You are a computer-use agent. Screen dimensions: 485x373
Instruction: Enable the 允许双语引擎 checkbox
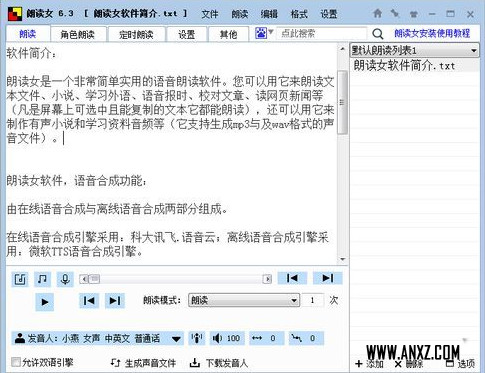(16, 362)
